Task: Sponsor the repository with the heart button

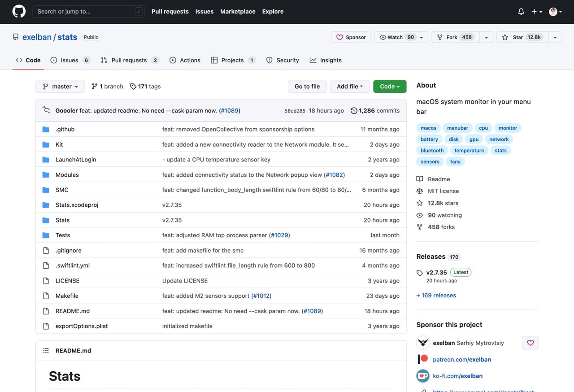Action: point(351,37)
